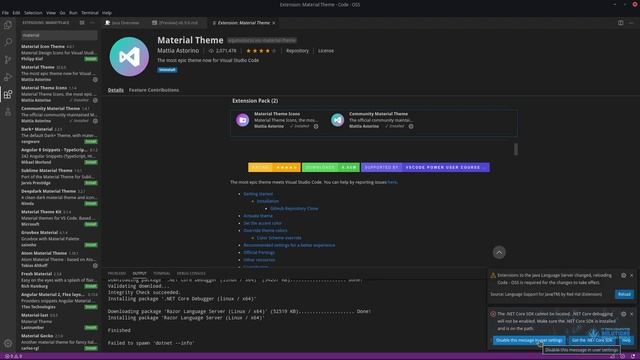Click Install for Material Icon Theme

coord(91,59)
